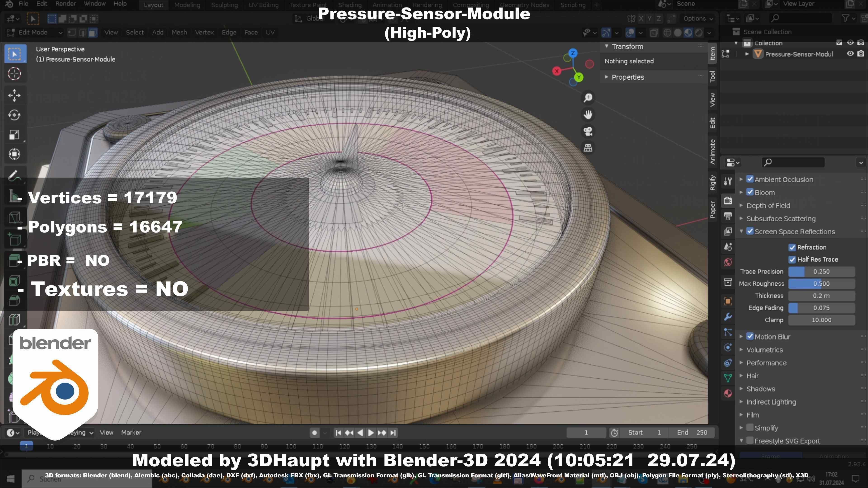Open the Object properties orange square icon
The height and width of the screenshot is (488, 868).
[728, 301]
